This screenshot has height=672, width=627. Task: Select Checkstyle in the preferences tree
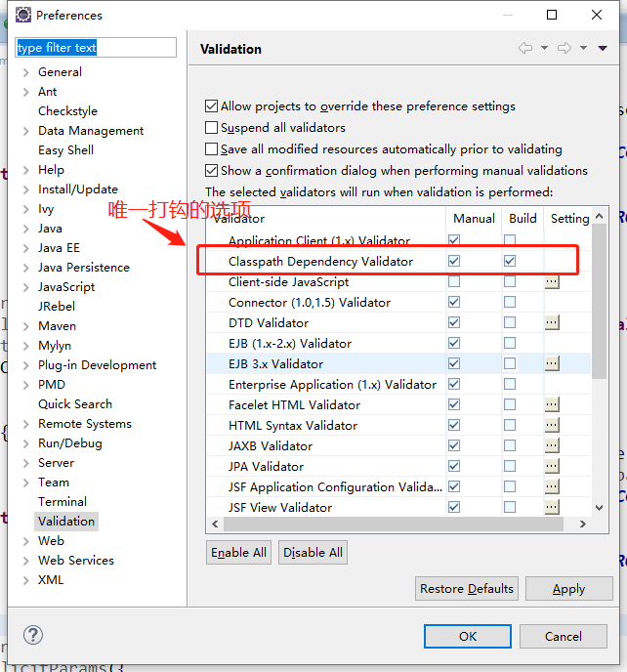tap(67, 111)
